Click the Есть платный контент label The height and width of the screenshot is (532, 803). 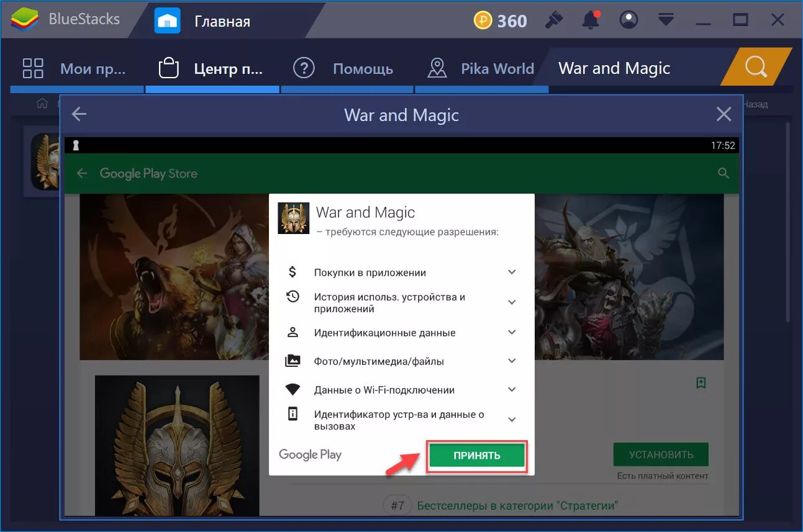click(x=663, y=476)
